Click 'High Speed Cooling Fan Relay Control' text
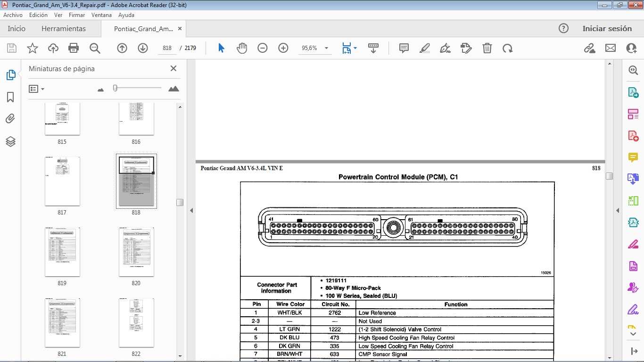Viewport: 644px width, 362px height. coord(406,338)
